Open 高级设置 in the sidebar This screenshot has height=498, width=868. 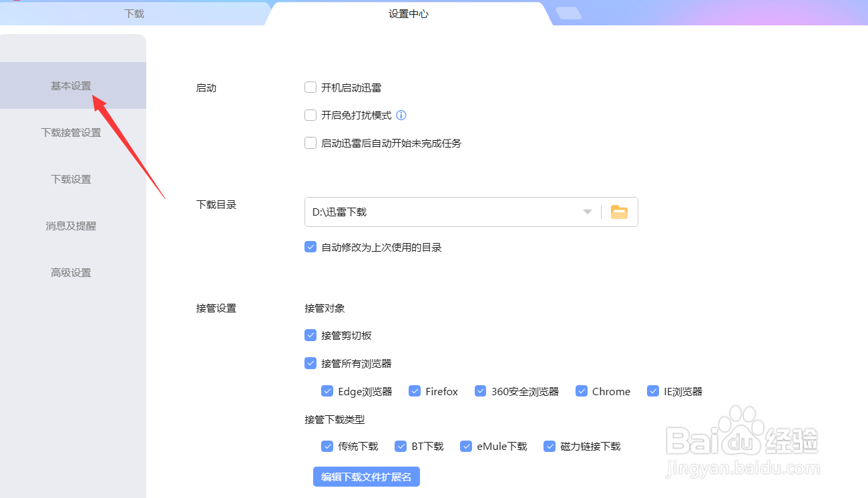tap(71, 272)
